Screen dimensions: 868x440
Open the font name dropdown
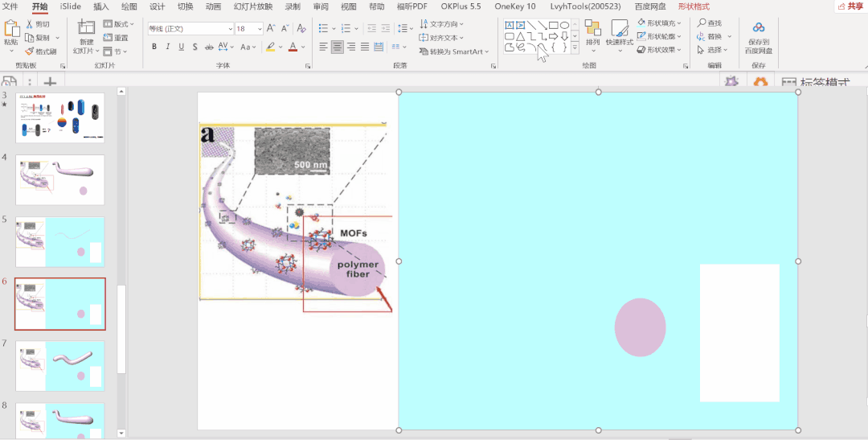click(229, 29)
